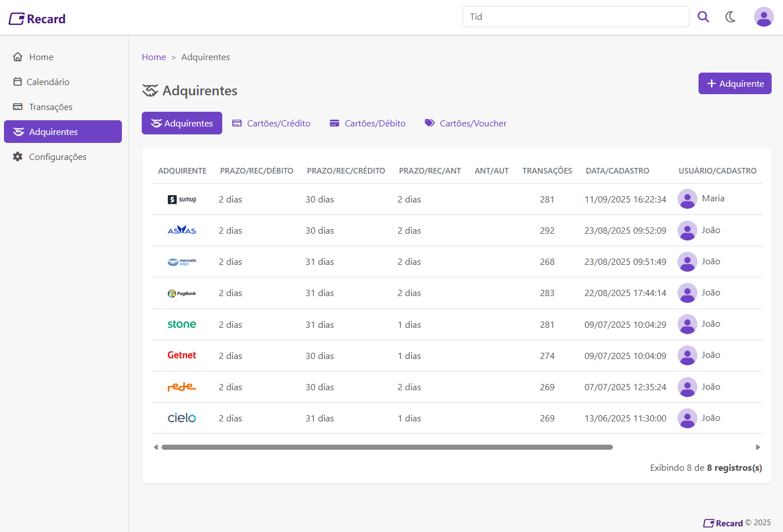The width and height of the screenshot is (783, 532).
Task: Open the Cartões/Débito tab
Action: (368, 124)
